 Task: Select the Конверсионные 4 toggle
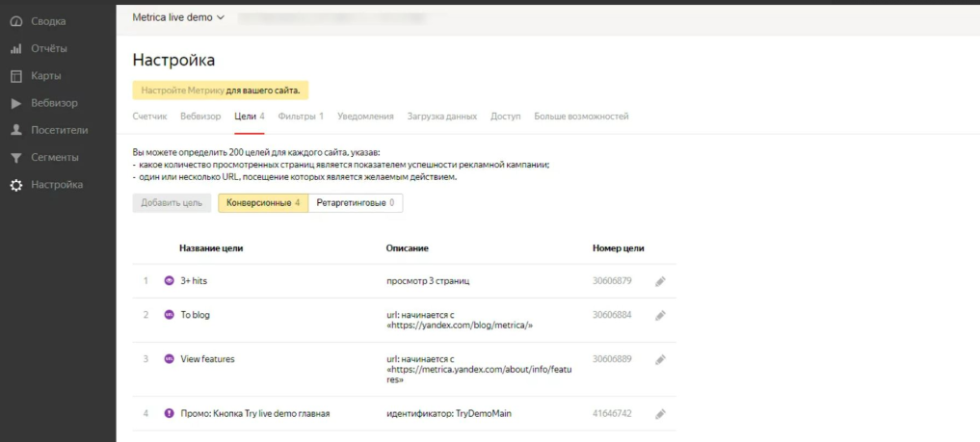263,203
